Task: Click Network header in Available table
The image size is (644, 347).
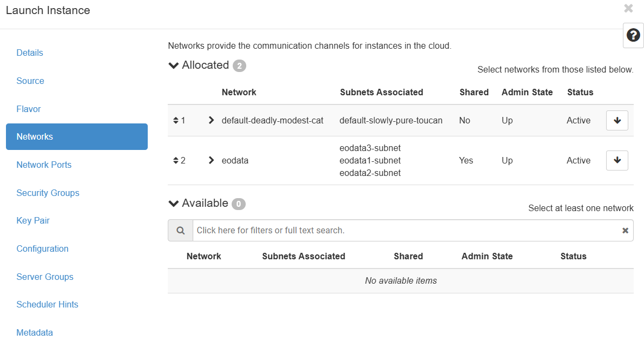Action: pyautogui.click(x=203, y=256)
